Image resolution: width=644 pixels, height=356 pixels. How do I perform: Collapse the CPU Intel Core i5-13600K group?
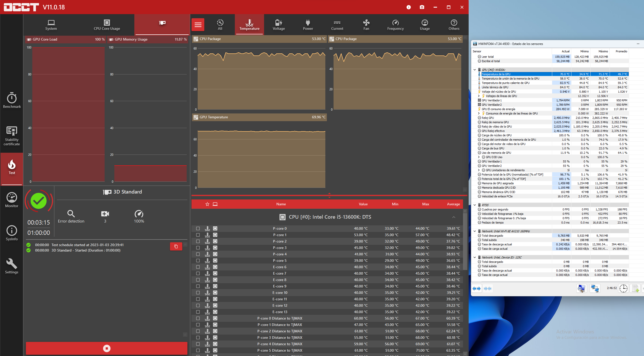click(x=454, y=217)
